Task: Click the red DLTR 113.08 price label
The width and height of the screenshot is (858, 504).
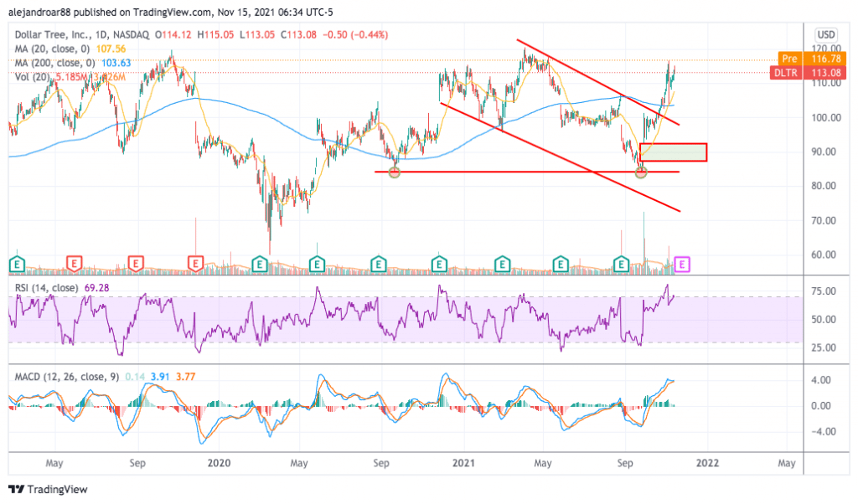Action: click(808, 73)
